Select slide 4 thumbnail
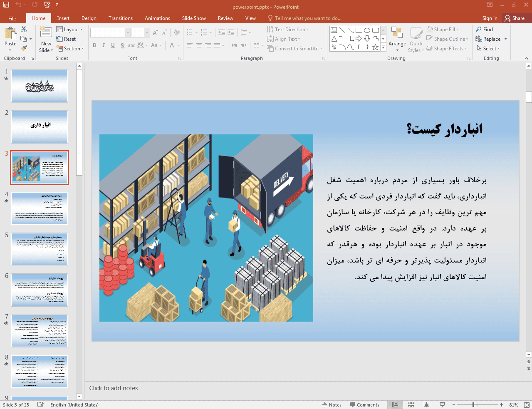This screenshot has width=532, height=409. tap(40, 208)
